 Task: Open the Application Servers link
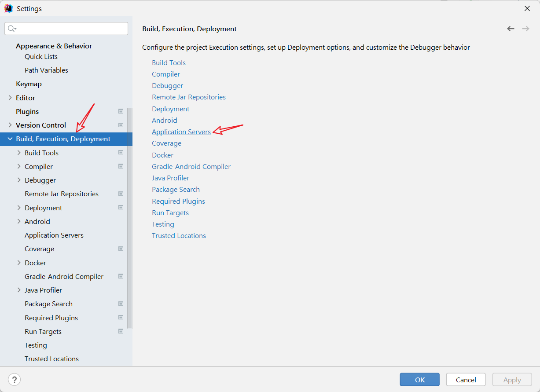coord(181,132)
